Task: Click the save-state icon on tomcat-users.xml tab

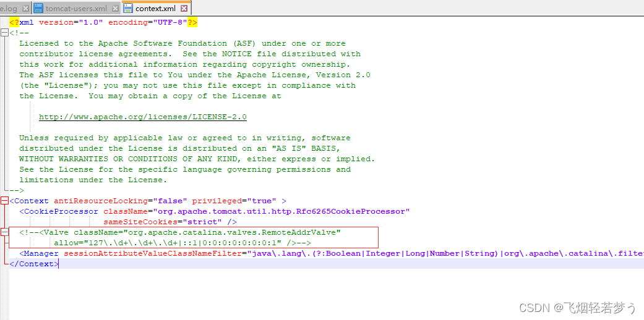Action: click(38, 8)
